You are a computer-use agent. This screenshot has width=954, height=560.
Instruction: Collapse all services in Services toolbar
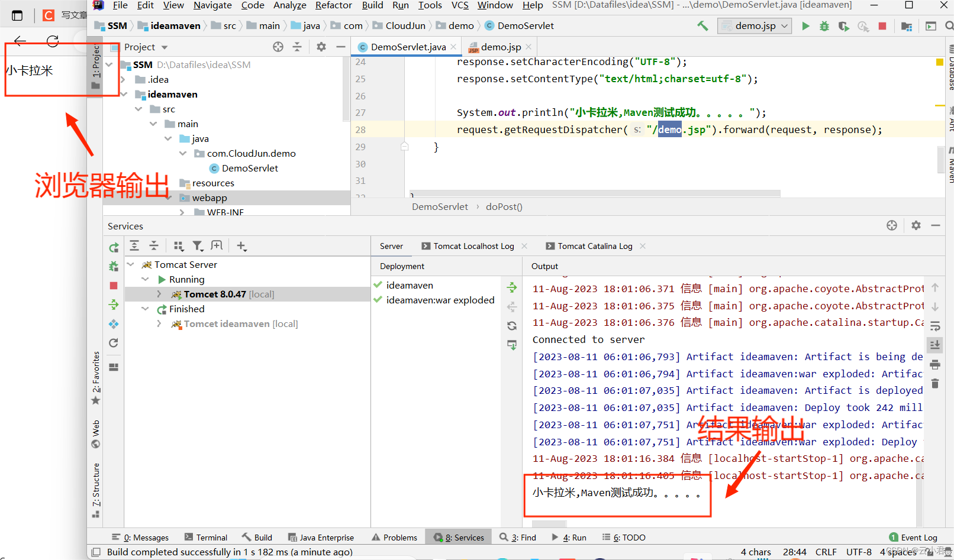point(154,245)
